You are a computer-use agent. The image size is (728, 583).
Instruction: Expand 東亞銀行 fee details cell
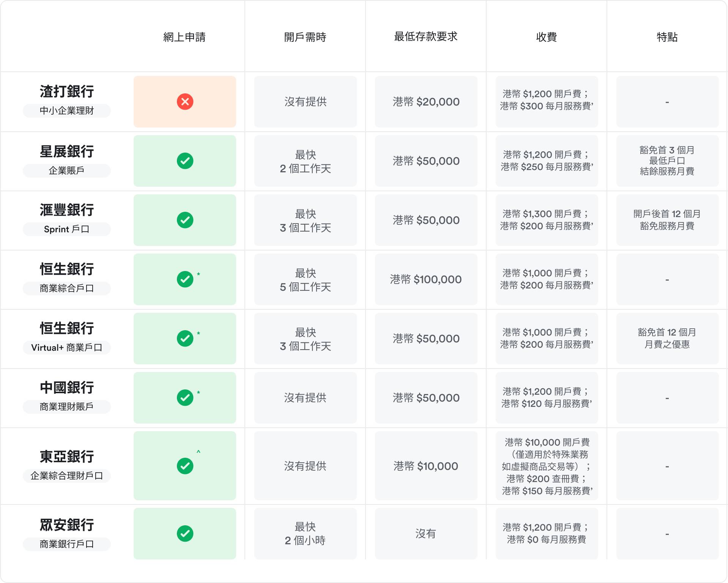coord(547,466)
